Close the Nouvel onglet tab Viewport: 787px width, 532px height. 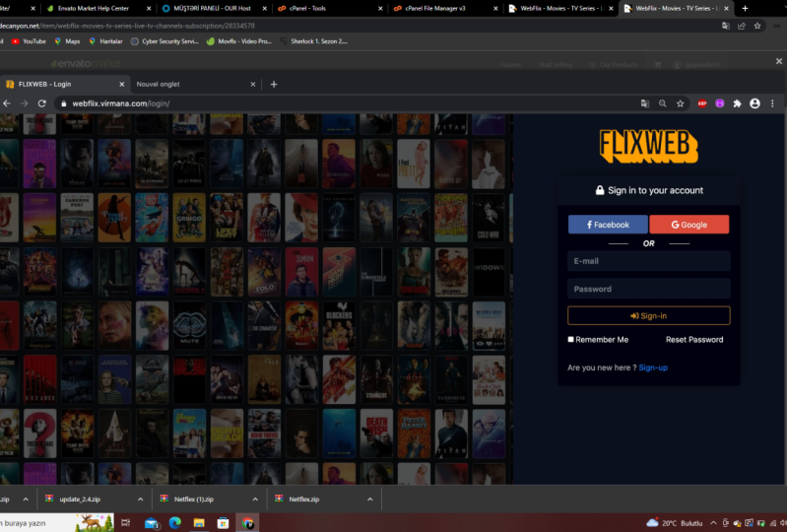tap(253, 85)
